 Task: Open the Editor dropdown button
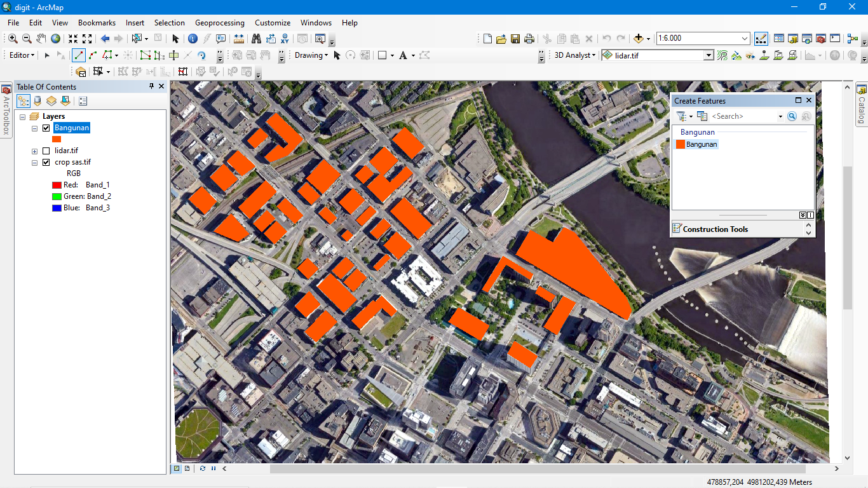[x=22, y=55]
